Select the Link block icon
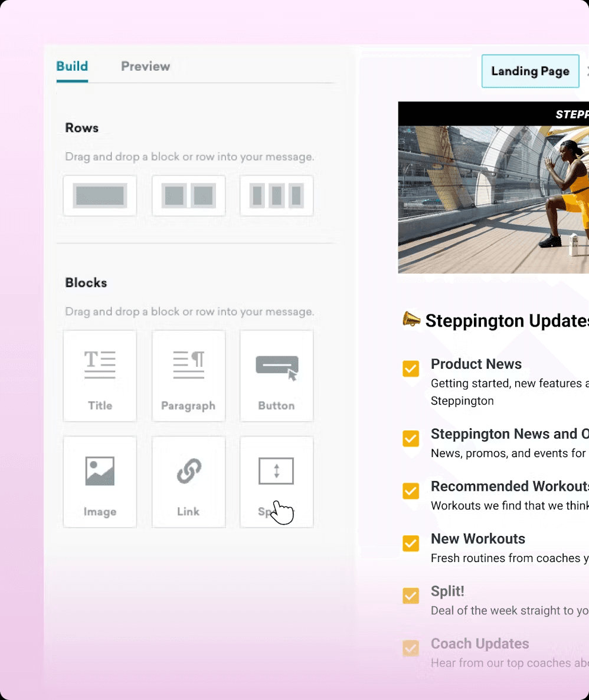 point(188,481)
